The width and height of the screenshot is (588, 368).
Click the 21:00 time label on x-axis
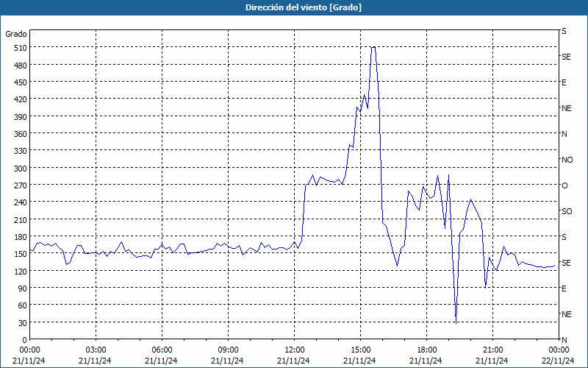492,350
